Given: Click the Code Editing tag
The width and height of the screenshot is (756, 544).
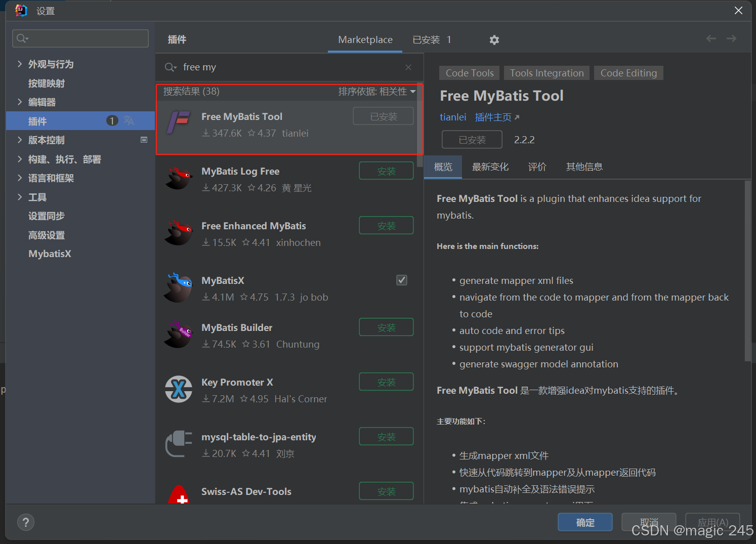Looking at the screenshot, I should [628, 73].
